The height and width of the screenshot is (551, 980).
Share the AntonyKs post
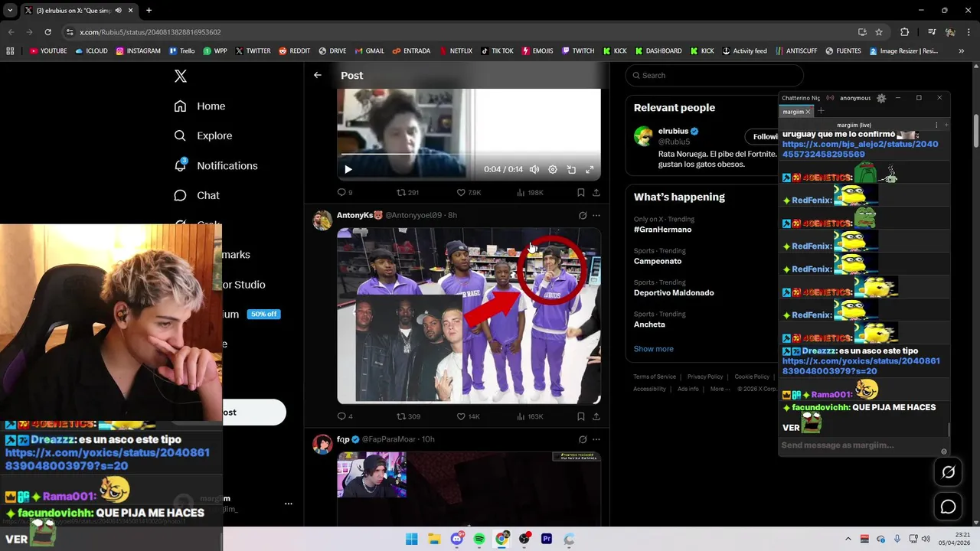596,416
